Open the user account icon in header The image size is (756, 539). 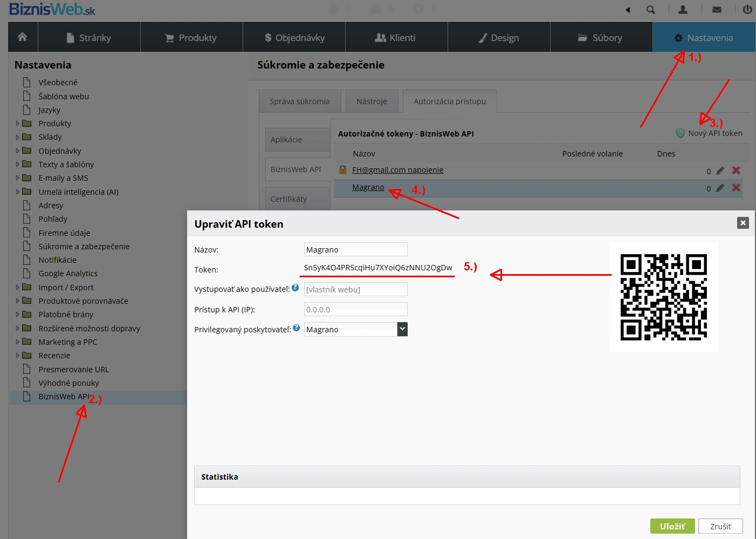coord(683,10)
